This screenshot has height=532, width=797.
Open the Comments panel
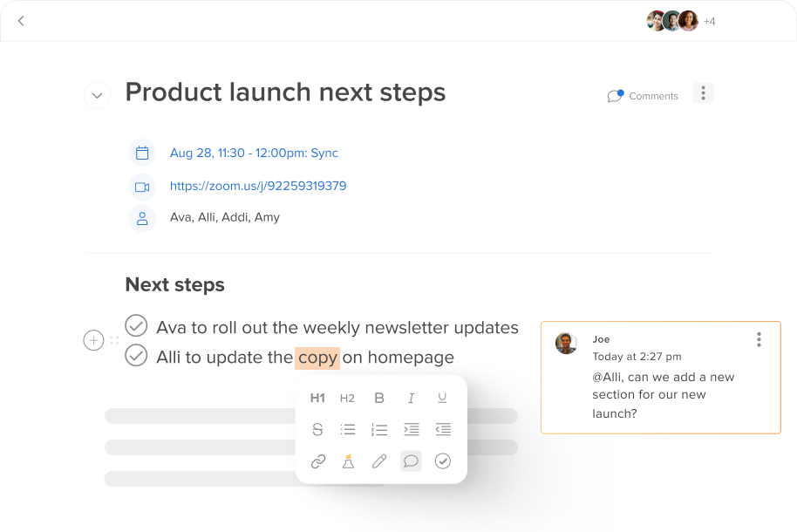[x=643, y=96]
